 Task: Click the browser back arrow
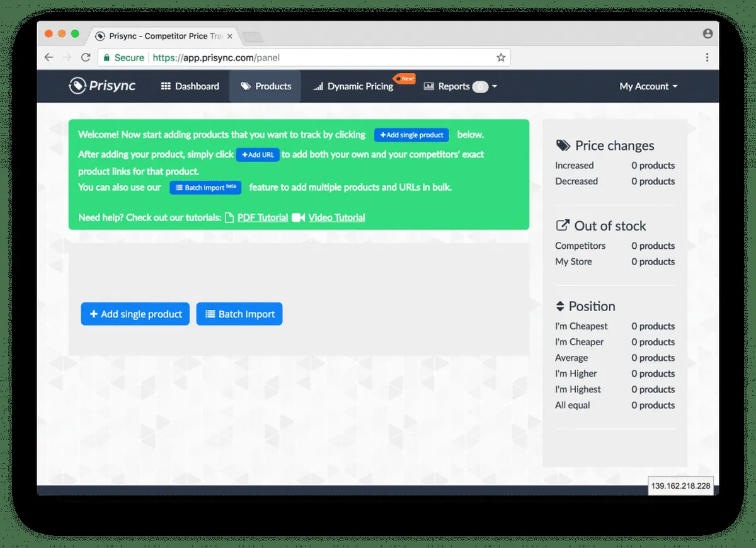coord(49,57)
